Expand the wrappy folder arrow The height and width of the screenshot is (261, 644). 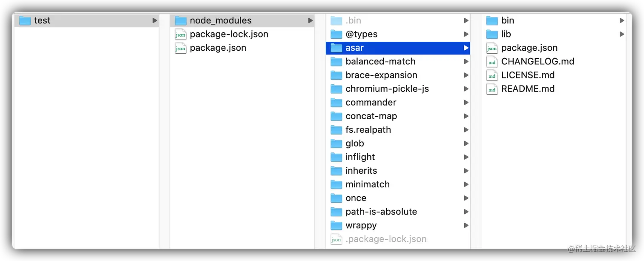[466, 225]
